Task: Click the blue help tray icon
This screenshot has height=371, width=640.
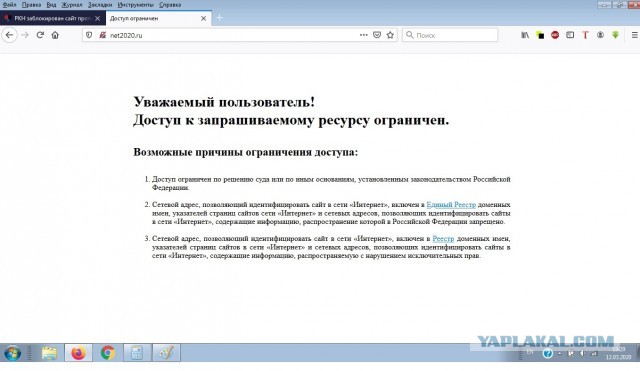Action: [x=548, y=353]
